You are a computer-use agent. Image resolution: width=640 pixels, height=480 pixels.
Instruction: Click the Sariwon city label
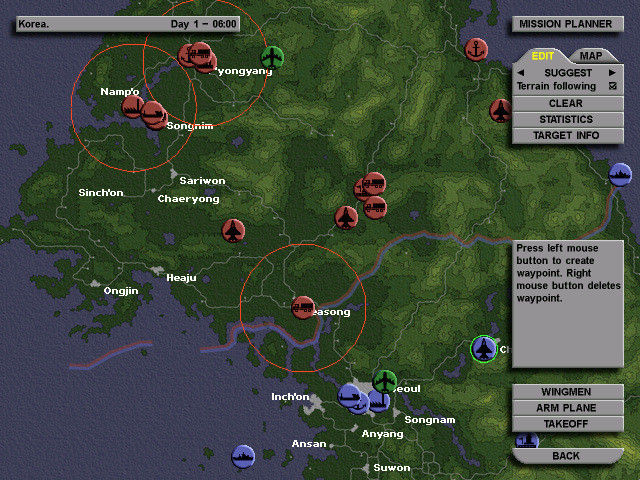(x=202, y=180)
